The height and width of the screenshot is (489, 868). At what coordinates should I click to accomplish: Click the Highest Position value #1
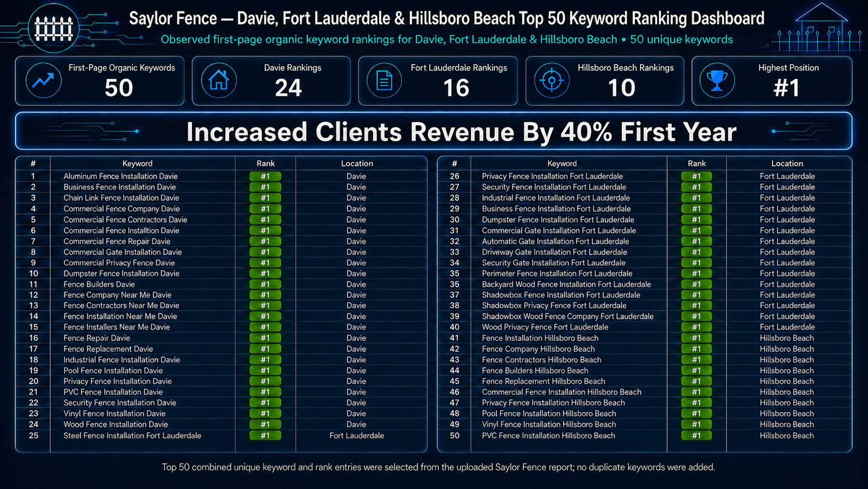(786, 88)
